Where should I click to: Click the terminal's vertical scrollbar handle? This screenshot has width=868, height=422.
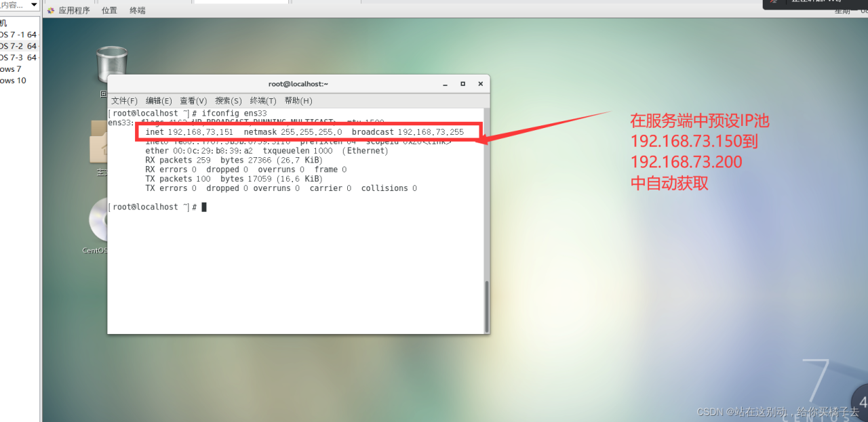(486, 305)
